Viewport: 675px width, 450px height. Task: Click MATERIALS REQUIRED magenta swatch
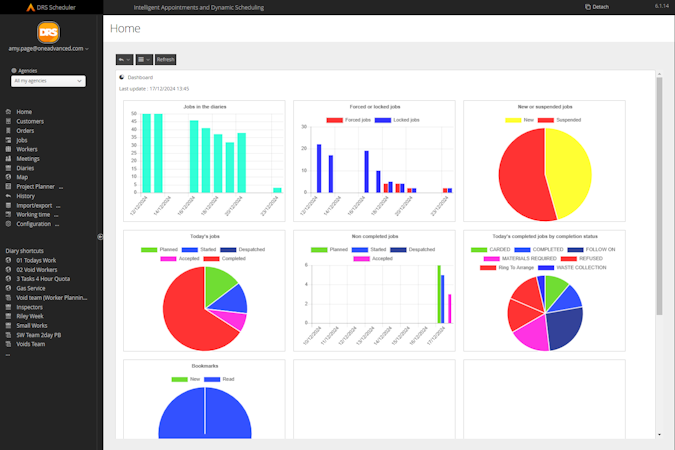tap(492, 259)
